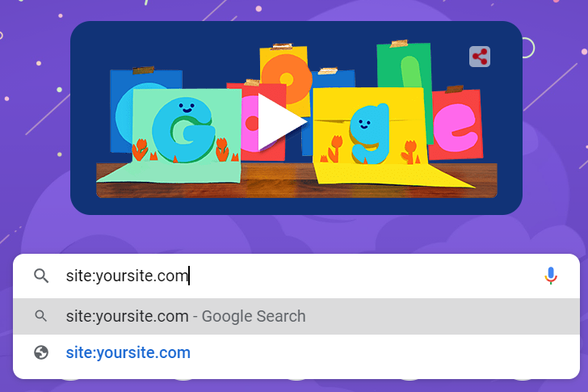Screen dimensions: 588x392
Task: Select the "site:yoursite.com - Google Search" suggestion
Action: (296, 316)
